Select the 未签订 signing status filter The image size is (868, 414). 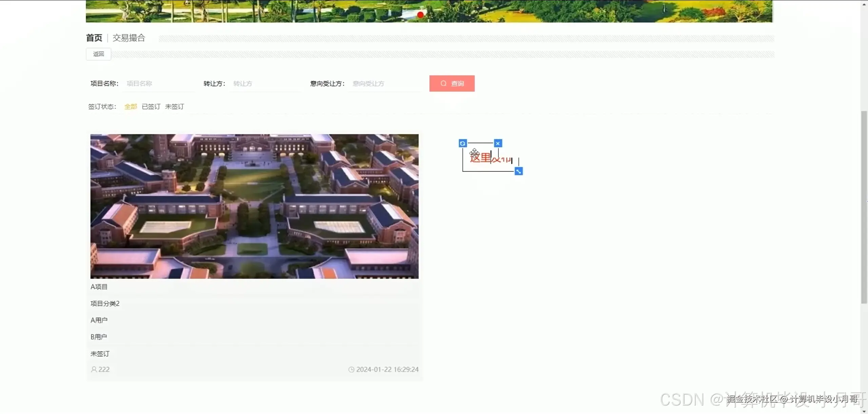[x=174, y=106]
